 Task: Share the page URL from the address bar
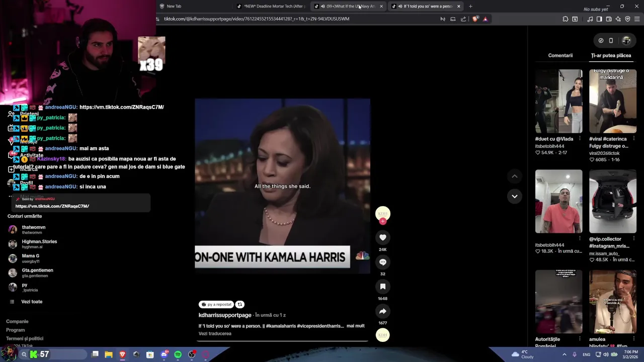463,19
